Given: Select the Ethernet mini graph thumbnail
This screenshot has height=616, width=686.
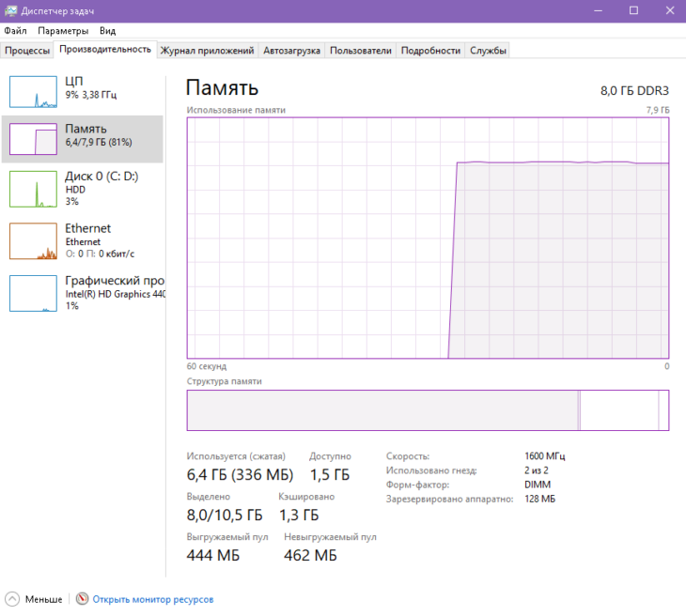Looking at the screenshot, I should pyautogui.click(x=33, y=241).
